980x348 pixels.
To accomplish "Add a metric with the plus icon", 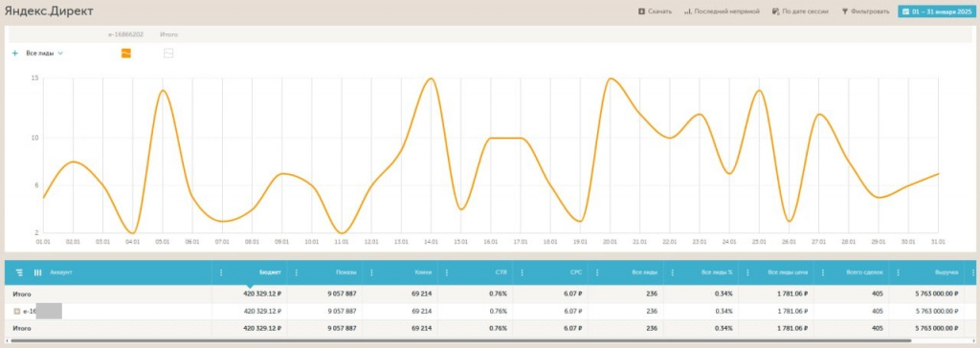I will tap(15, 54).
